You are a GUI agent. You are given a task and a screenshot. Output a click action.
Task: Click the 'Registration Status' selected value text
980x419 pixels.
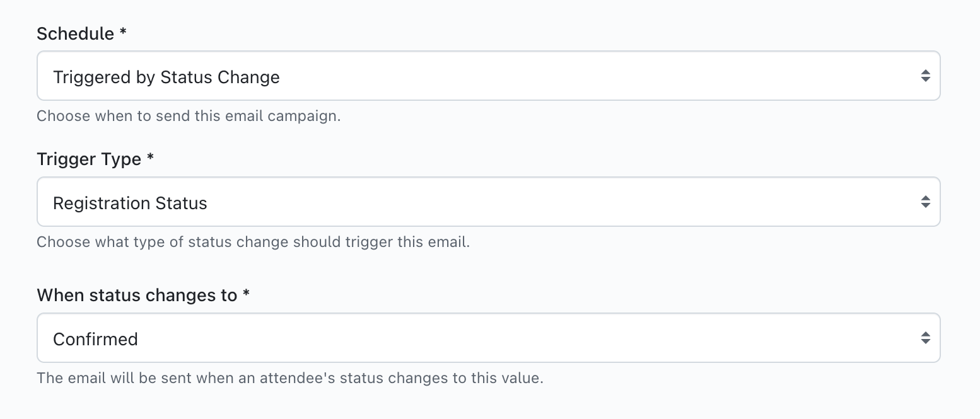130,203
